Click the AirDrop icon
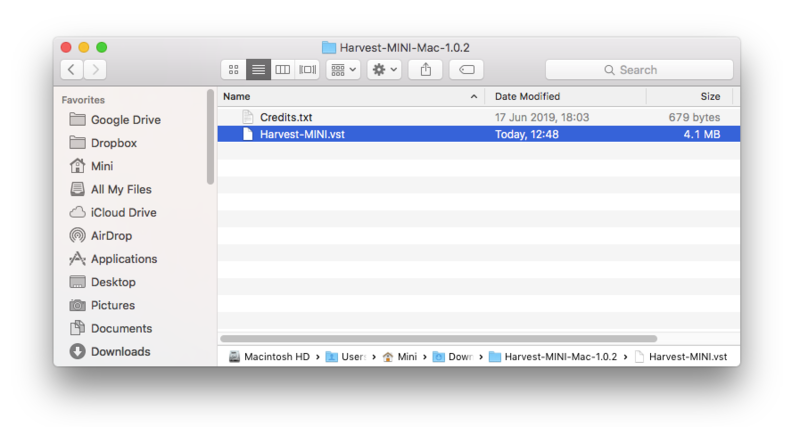 click(x=78, y=235)
